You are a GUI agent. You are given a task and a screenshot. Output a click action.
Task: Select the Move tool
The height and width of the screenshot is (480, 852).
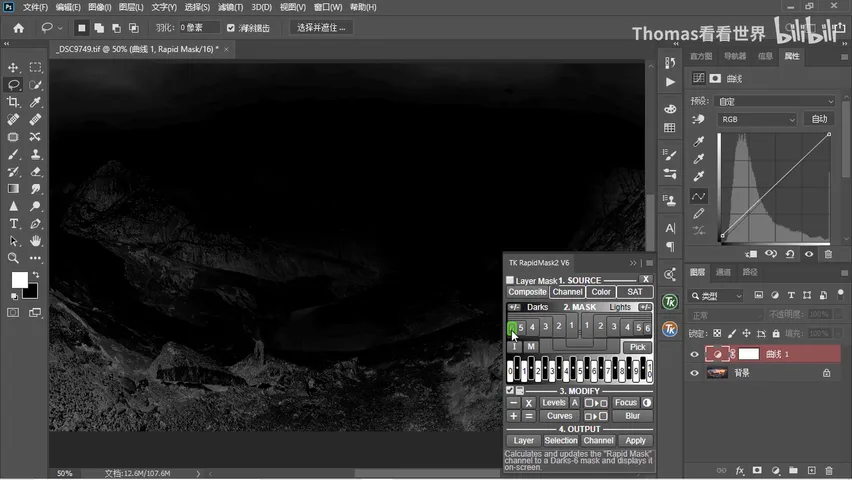(13, 67)
